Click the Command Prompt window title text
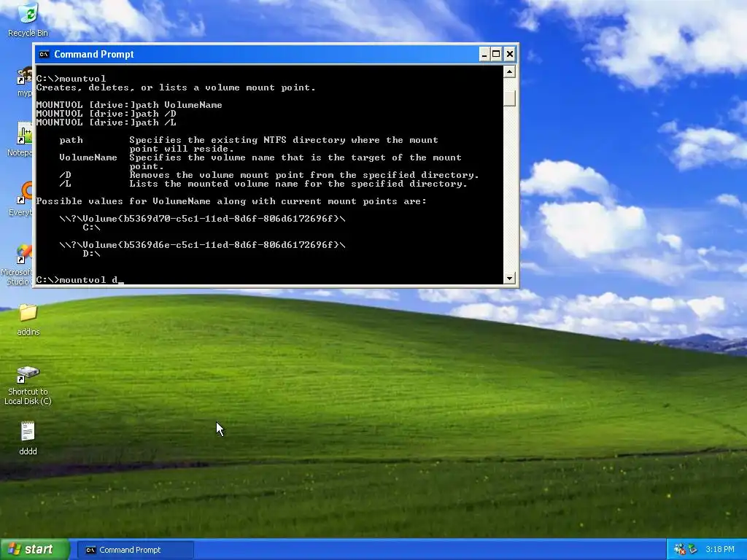Image resolution: width=747 pixels, height=560 pixels. tap(94, 54)
